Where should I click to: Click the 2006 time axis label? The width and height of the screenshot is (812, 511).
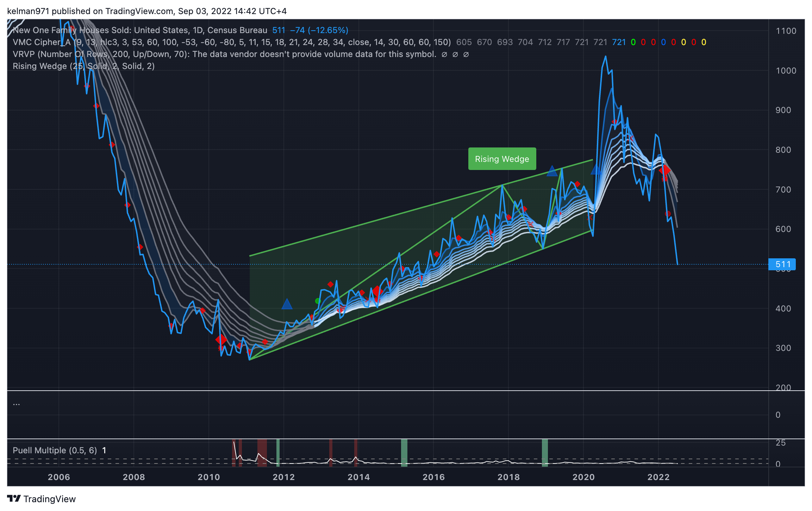[59, 477]
